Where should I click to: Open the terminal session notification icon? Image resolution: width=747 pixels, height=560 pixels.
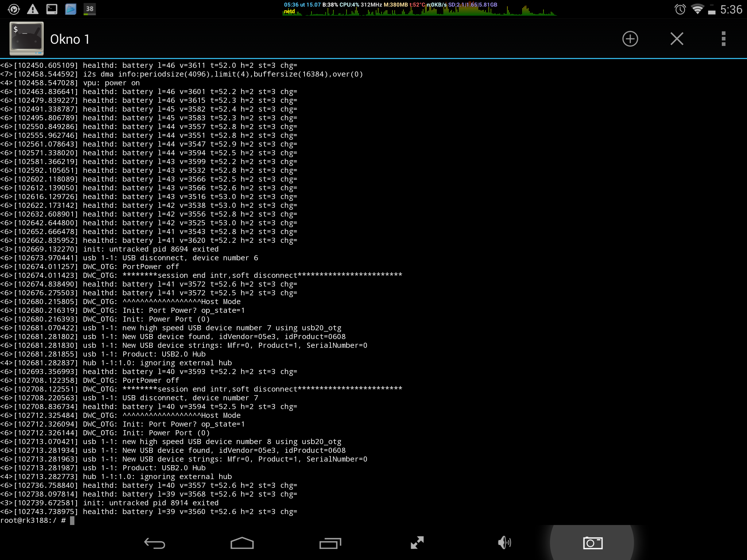(x=52, y=9)
